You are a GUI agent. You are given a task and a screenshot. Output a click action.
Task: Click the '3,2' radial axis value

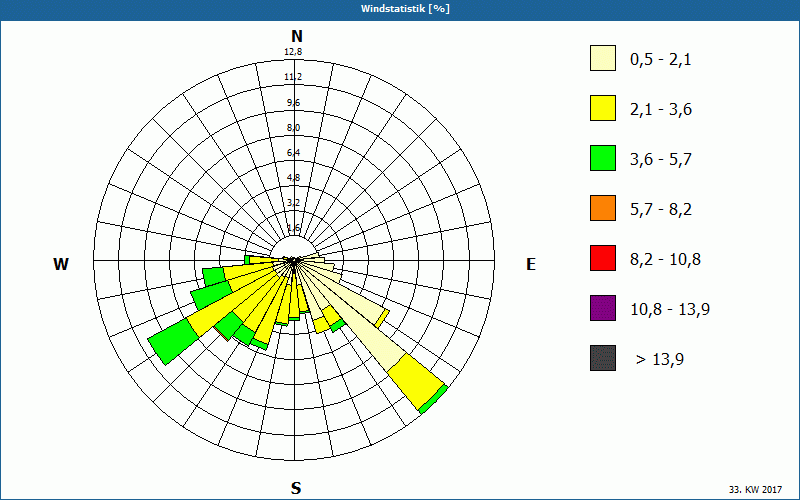point(293,203)
